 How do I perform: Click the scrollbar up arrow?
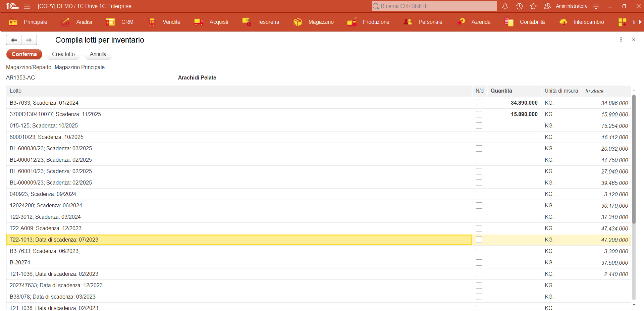click(x=634, y=90)
